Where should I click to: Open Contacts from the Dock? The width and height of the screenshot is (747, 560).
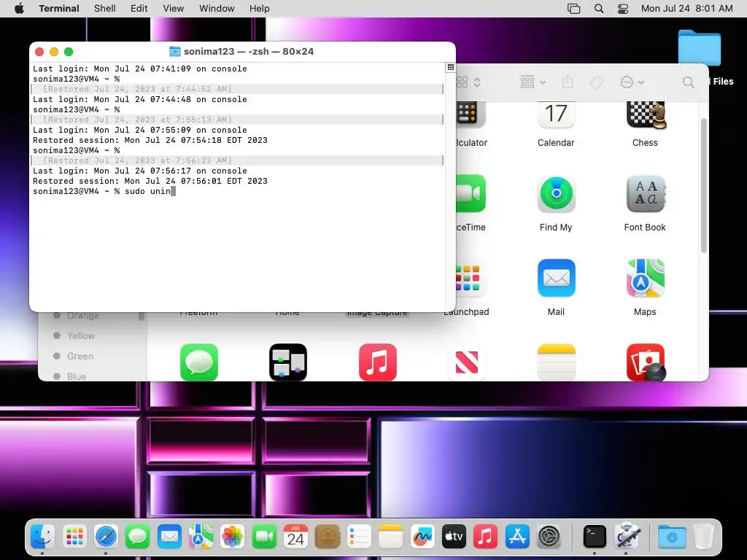[328, 537]
